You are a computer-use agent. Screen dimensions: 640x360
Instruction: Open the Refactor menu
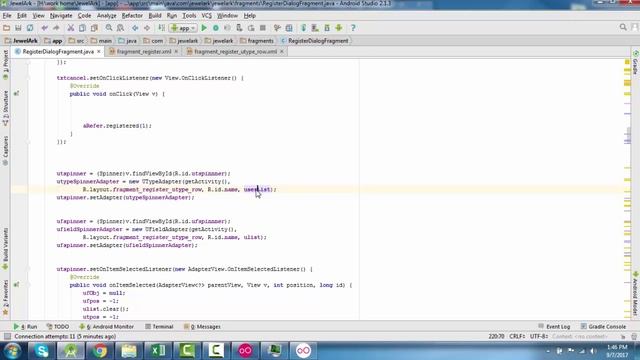(132, 16)
